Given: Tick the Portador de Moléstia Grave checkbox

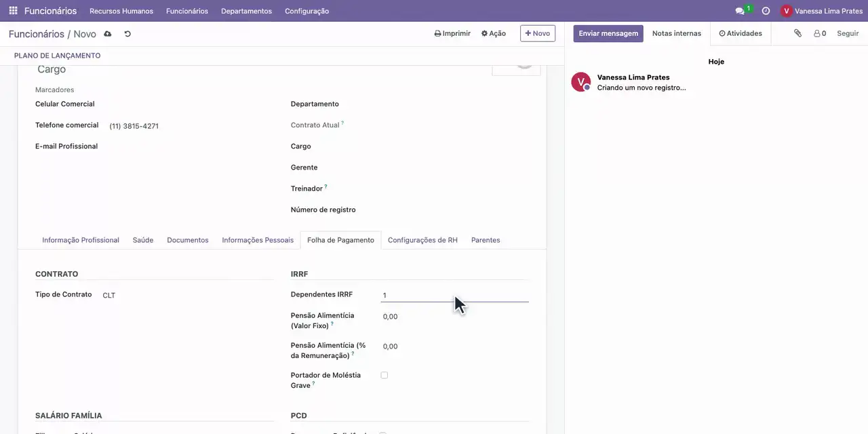Looking at the screenshot, I should (x=384, y=375).
